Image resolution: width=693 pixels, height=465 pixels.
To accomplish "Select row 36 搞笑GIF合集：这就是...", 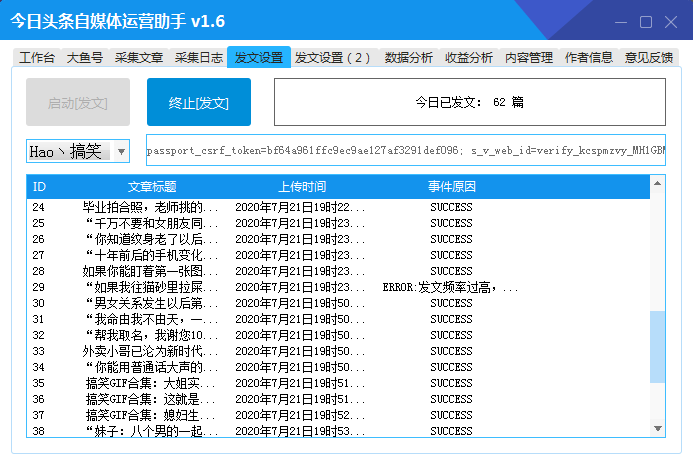I will (338, 399).
